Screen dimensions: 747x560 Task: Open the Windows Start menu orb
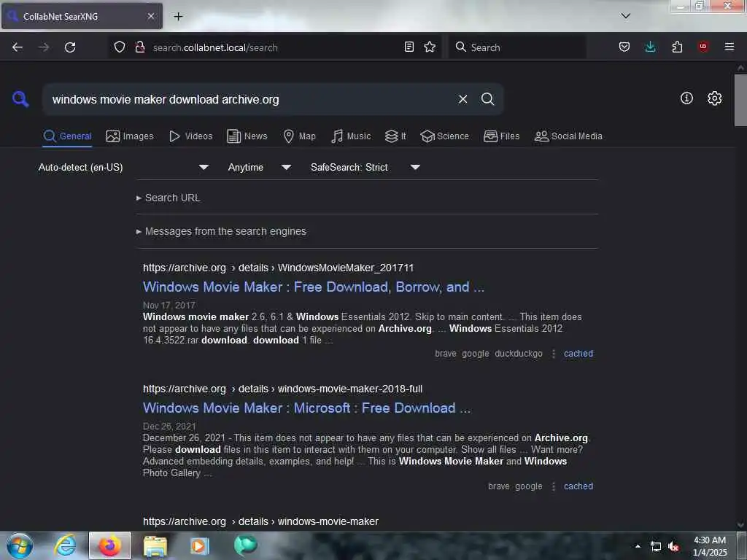20,545
